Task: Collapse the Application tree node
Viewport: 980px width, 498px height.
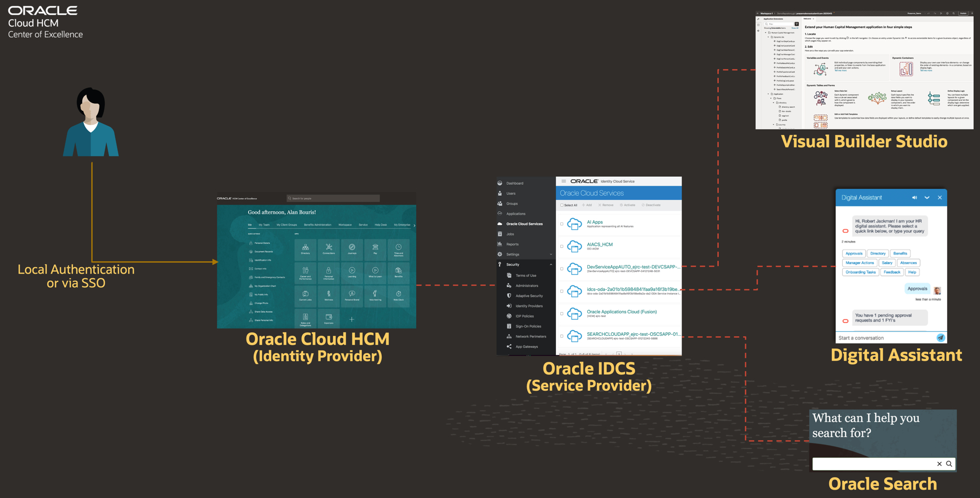Action: coord(769,94)
